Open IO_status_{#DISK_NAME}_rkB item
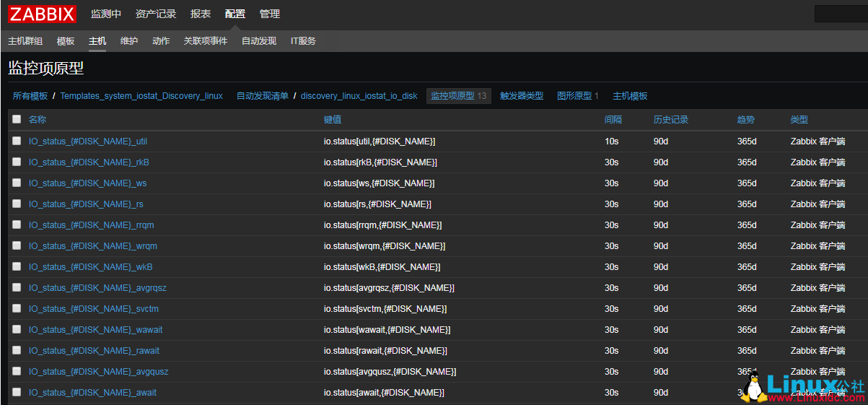868x405 pixels. pos(89,162)
